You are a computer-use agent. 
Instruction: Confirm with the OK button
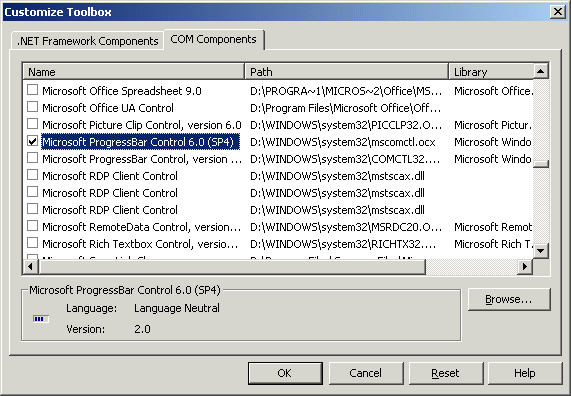pos(285,373)
